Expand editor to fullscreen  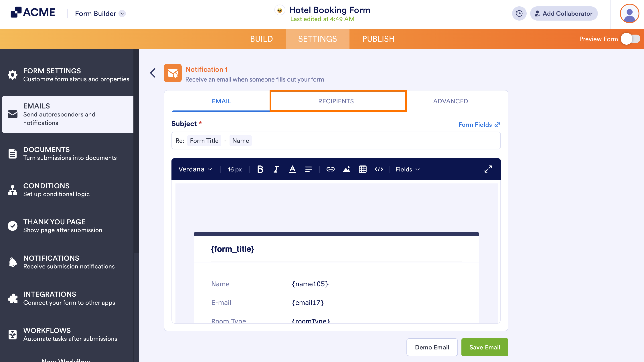488,169
